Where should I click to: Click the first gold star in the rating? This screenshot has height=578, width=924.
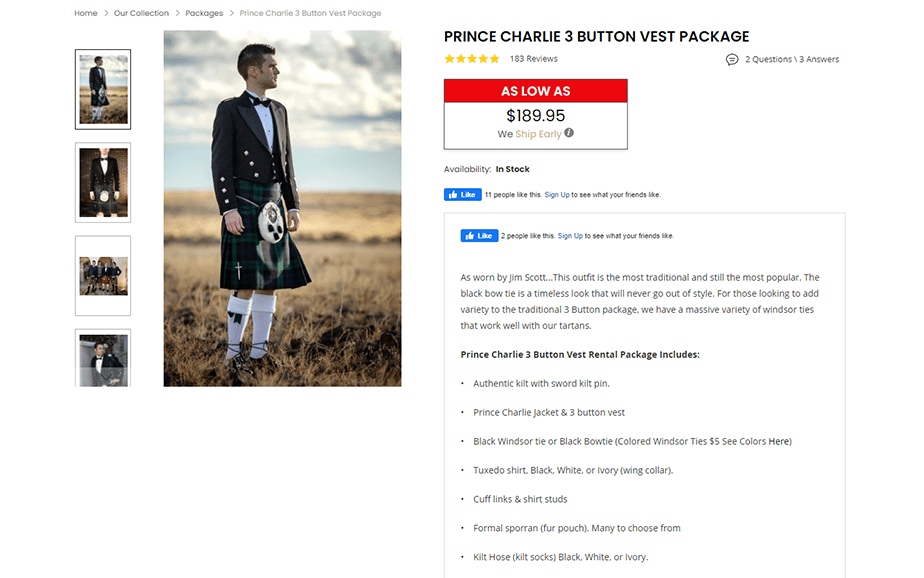coord(448,58)
